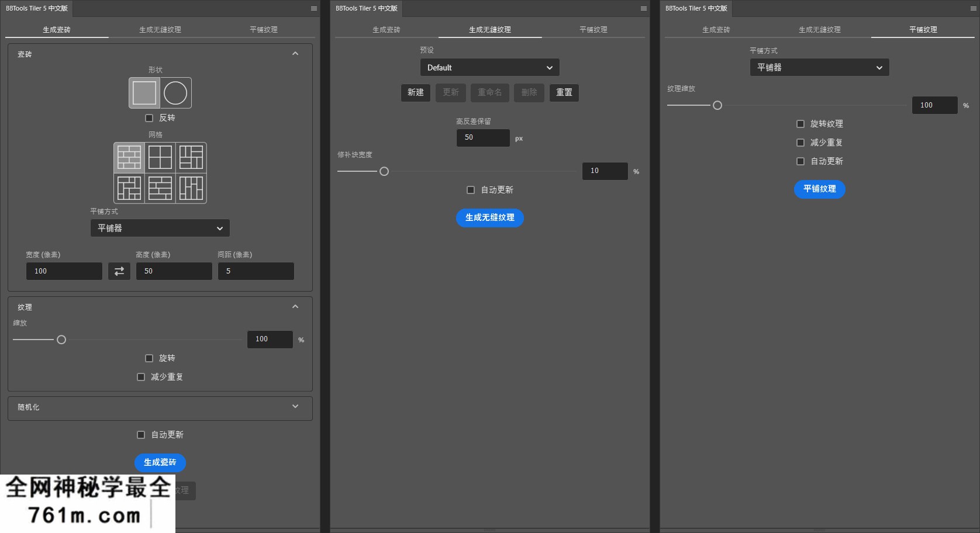Viewport: 980px width, 533px height.
Task: Select the middle panel's BBTools Tiler 5 title tab
Action: click(x=367, y=9)
